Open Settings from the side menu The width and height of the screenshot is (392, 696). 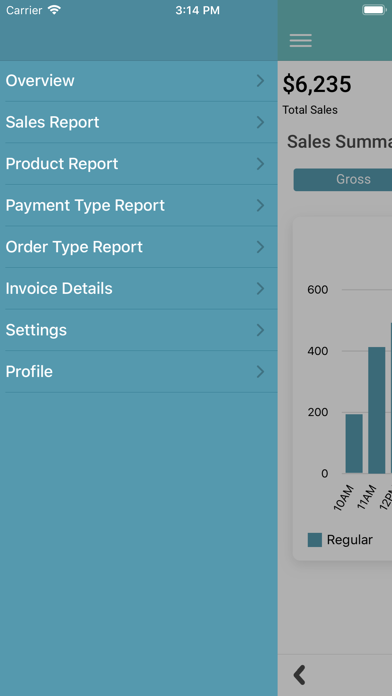(x=139, y=330)
